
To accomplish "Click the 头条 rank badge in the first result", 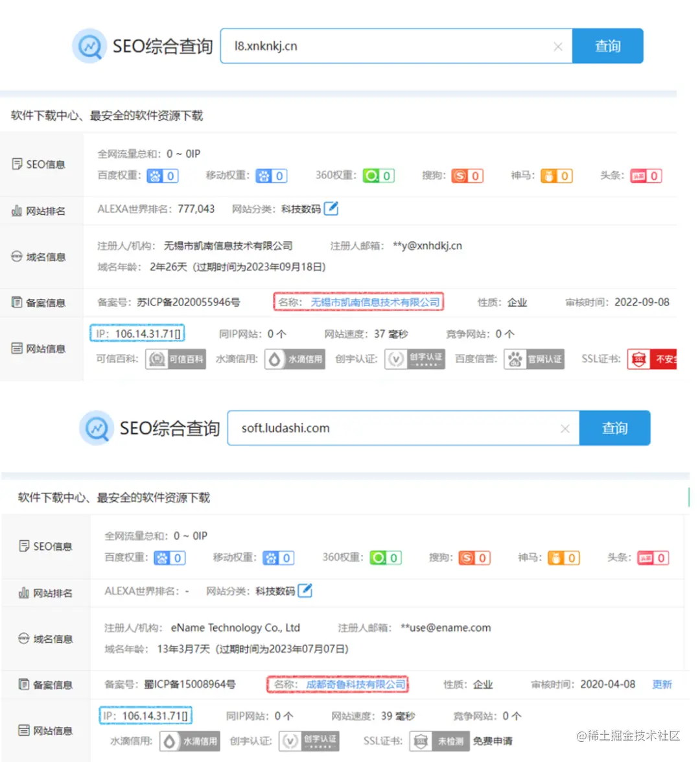I will point(646,176).
